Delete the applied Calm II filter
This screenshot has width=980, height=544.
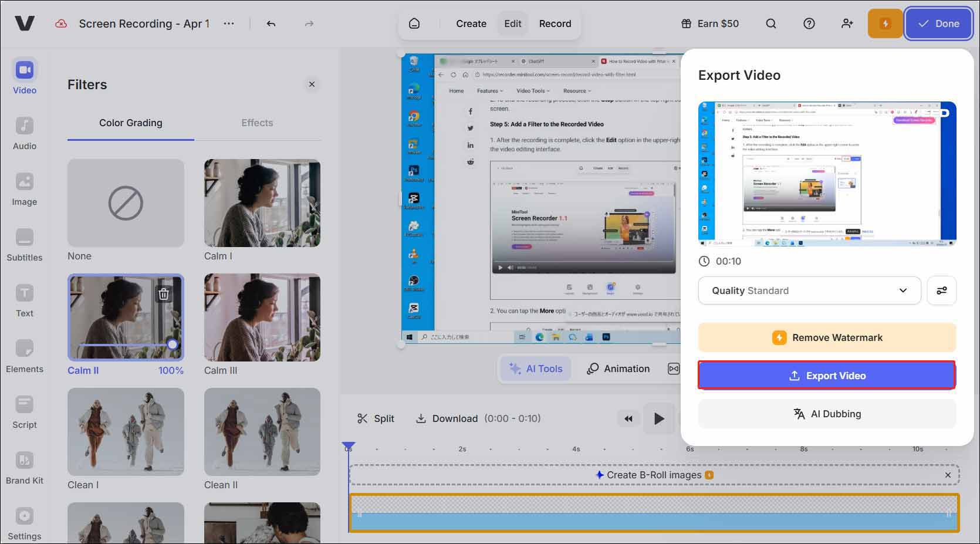[164, 294]
